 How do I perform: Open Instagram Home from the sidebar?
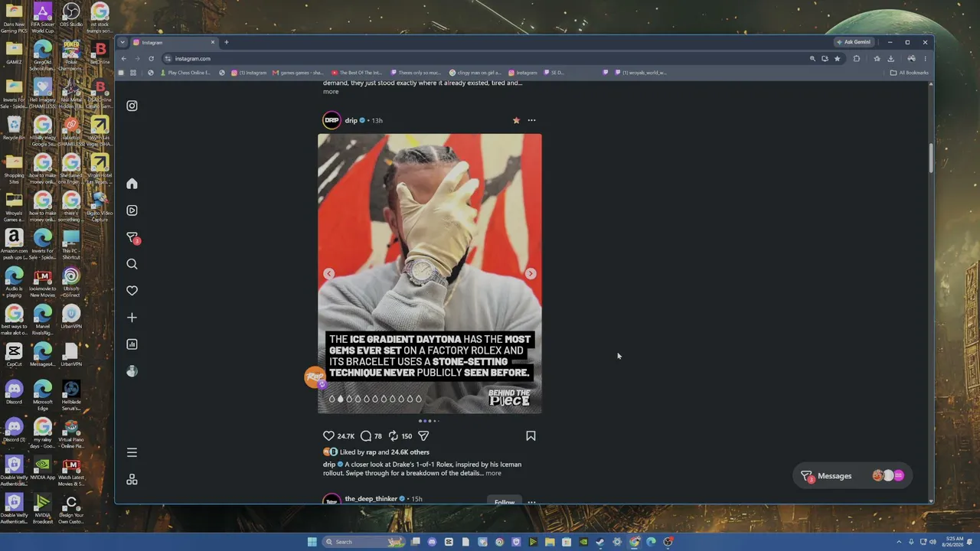tap(132, 184)
